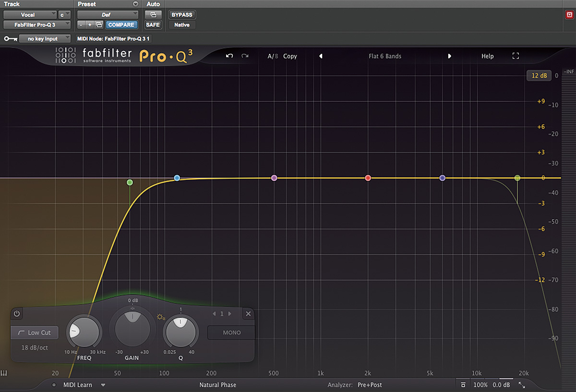Click the GAIN knob

[x=132, y=328]
